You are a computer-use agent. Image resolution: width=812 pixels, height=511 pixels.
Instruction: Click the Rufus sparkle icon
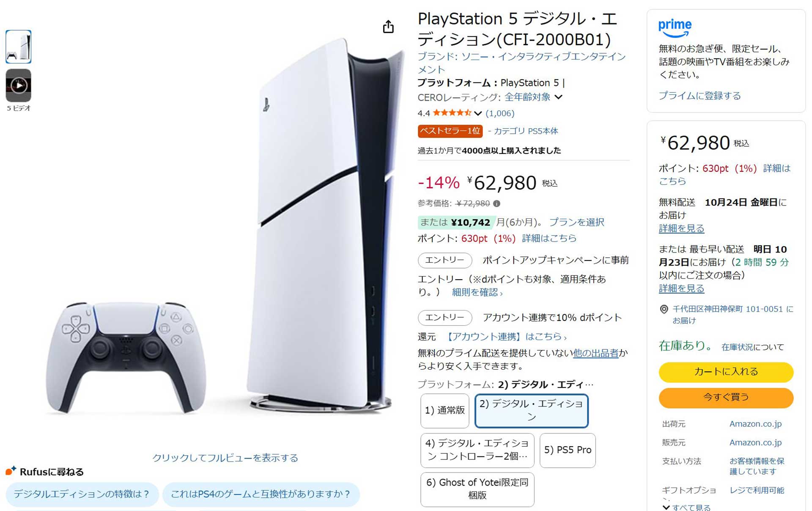10,471
